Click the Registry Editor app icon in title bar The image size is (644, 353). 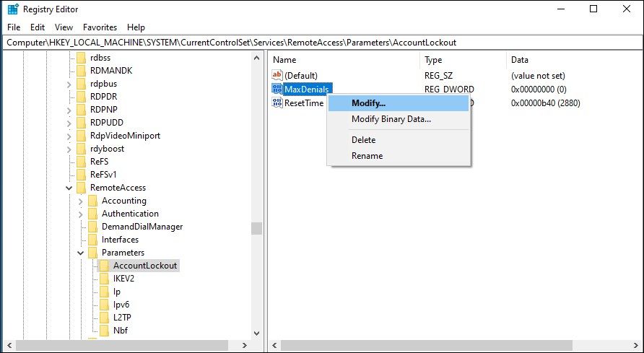pos(13,9)
